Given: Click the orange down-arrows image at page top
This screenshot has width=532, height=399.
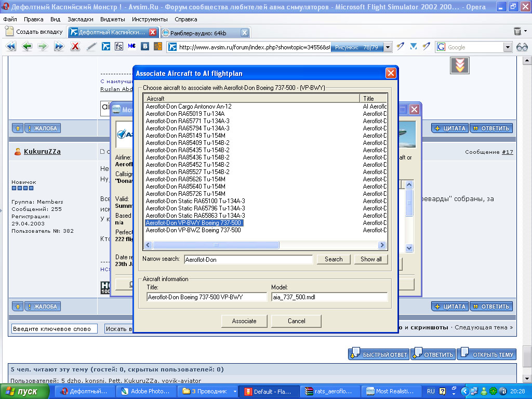Looking at the screenshot, I should pyautogui.click(x=460, y=65).
